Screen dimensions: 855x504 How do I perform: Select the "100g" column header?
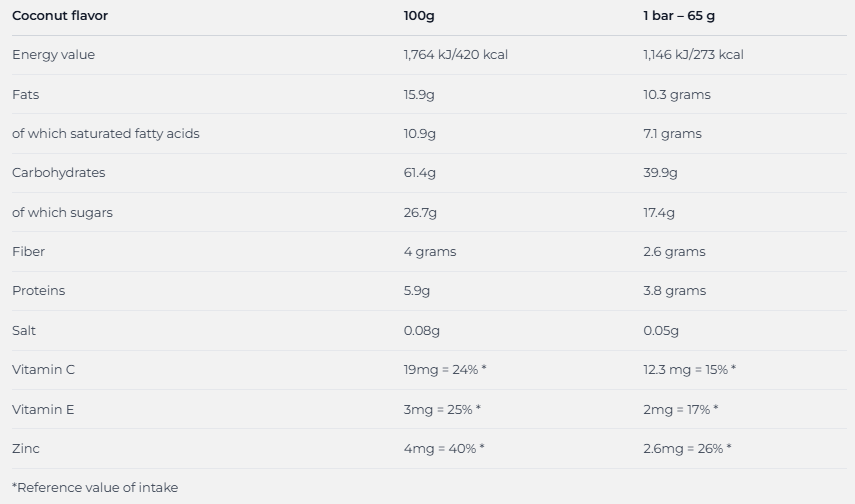click(418, 16)
